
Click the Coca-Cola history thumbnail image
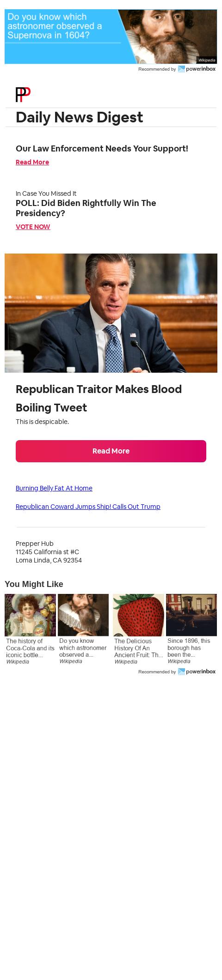click(x=30, y=615)
